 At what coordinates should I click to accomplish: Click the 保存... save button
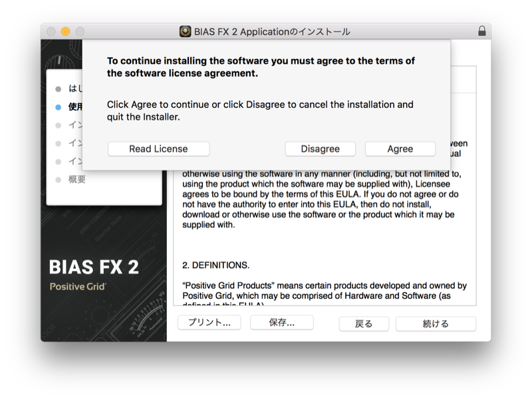pos(281,322)
